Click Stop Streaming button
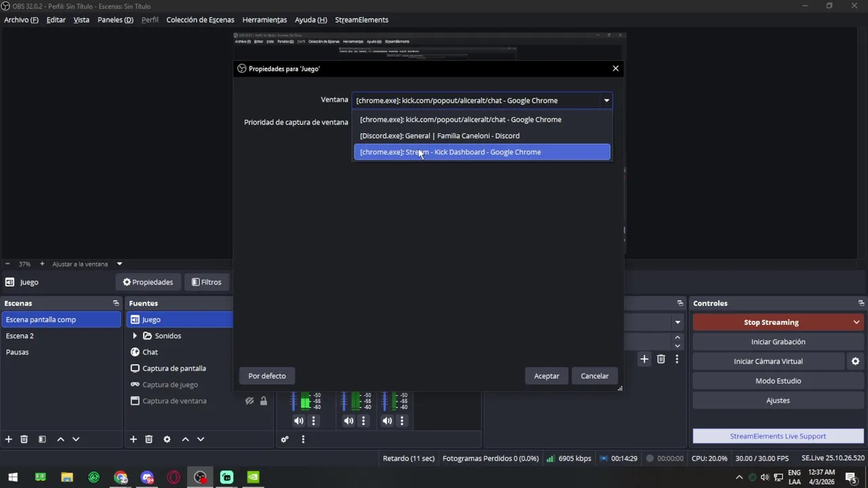 tap(771, 323)
